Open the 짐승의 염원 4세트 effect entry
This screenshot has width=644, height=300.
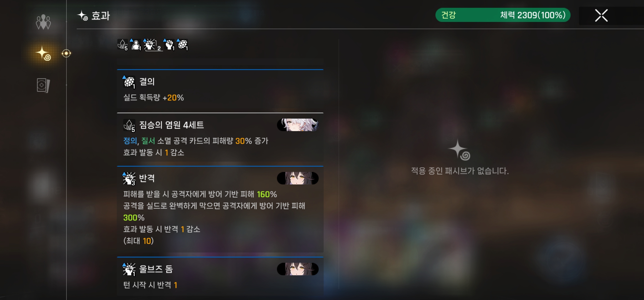click(x=220, y=137)
